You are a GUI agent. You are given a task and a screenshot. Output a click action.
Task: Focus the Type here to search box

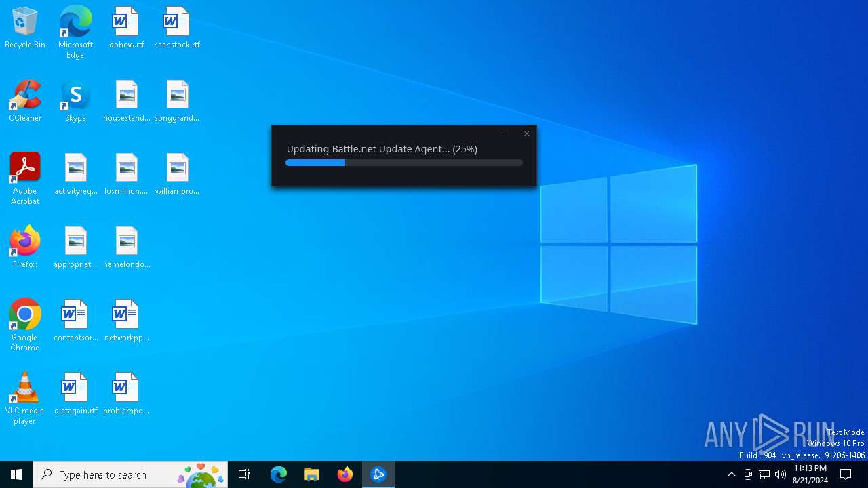click(130, 474)
